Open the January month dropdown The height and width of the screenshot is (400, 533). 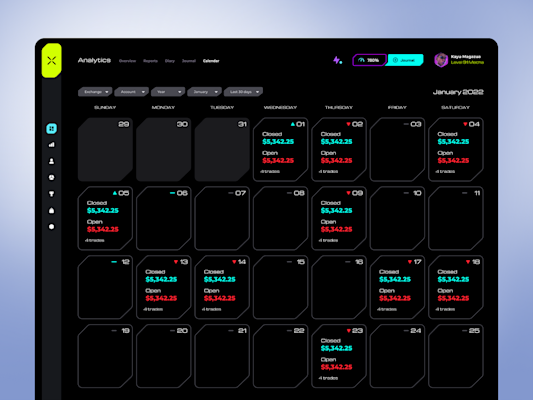pos(205,92)
